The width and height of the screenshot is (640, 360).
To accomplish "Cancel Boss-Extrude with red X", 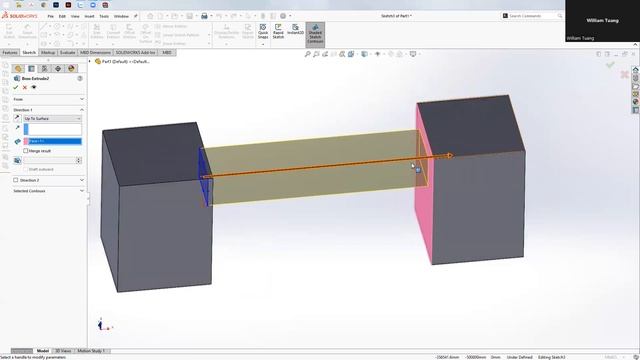I will [x=24, y=87].
